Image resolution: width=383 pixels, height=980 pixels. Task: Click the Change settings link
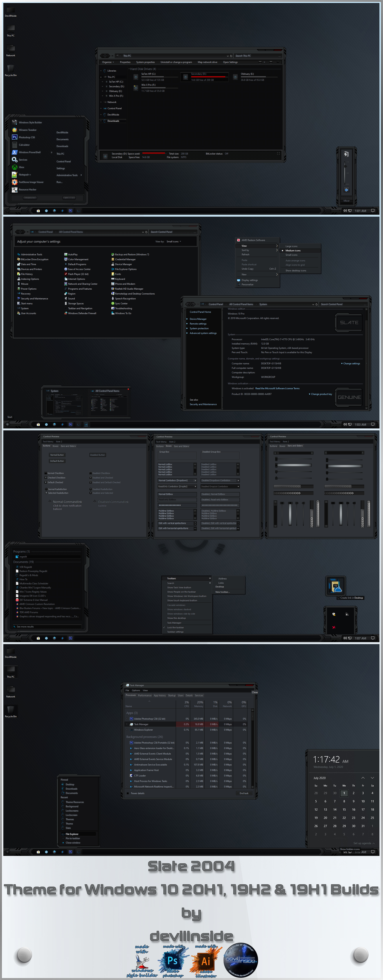click(x=351, y=364)
